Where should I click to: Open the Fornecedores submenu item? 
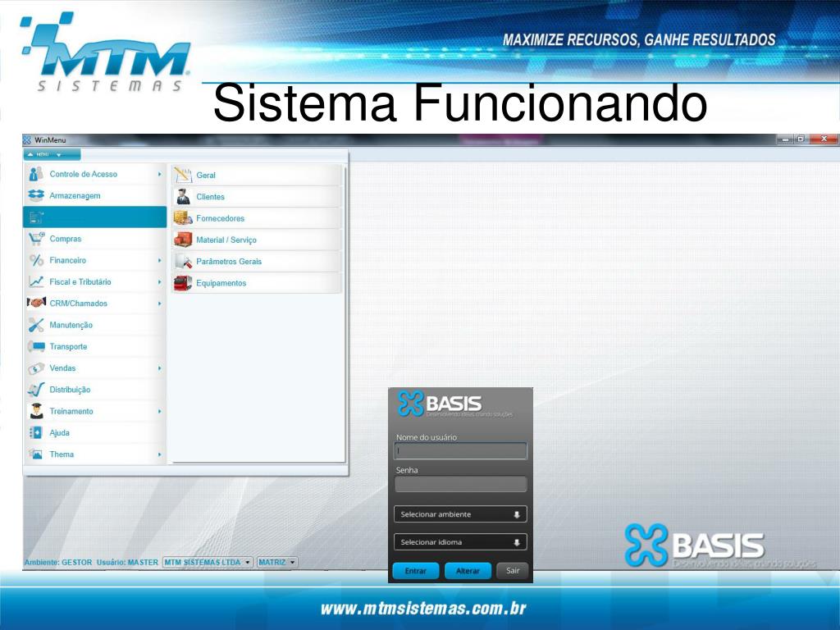(x=256, y=218)
